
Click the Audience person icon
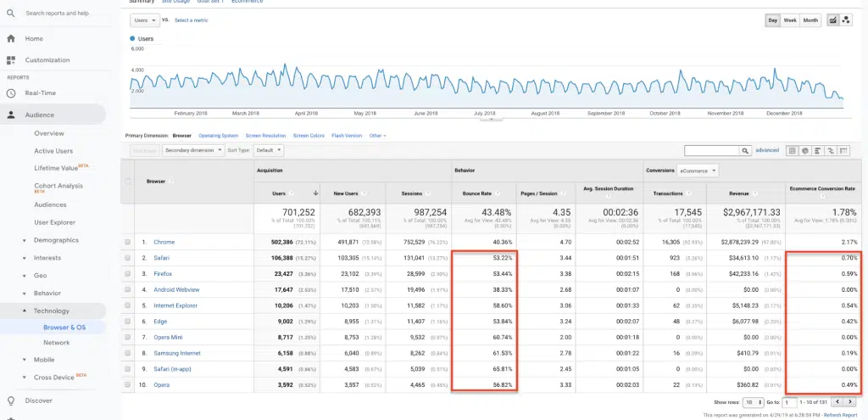10,115
